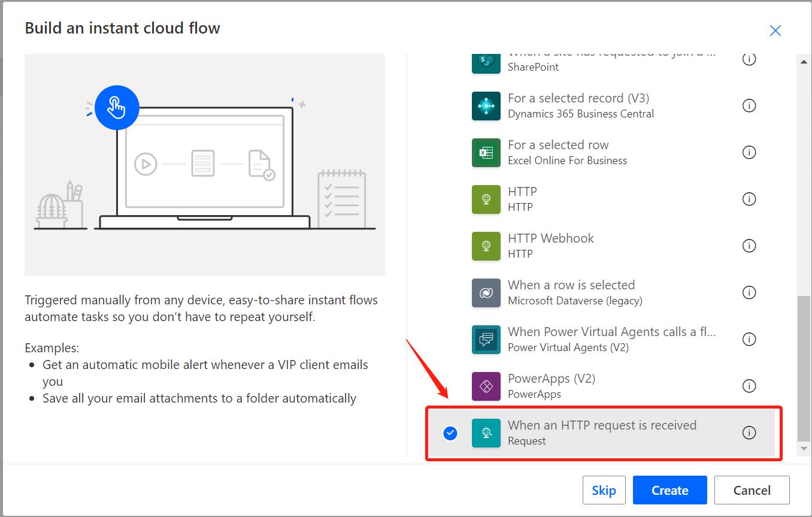Click the Build an instant cloud flow title
This screenshot has height=517, width=812.
(x=122, y=28)
